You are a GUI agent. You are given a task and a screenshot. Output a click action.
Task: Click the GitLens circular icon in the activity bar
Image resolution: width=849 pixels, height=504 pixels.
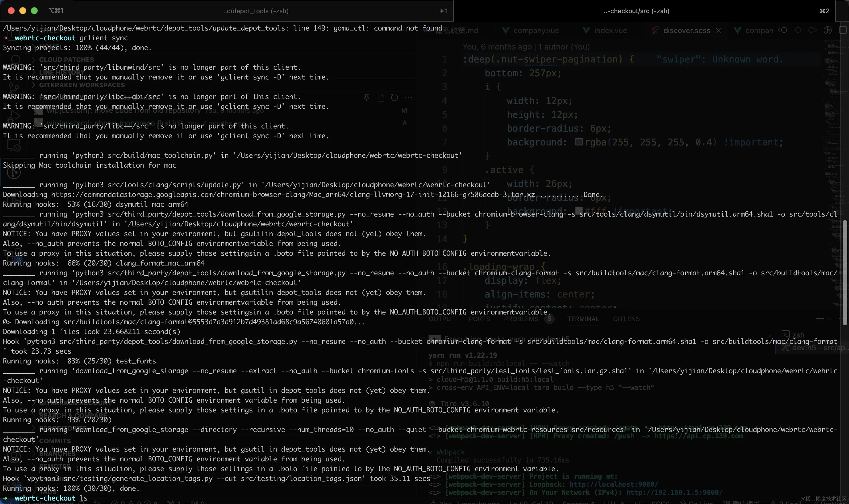[x=14, y=173]
